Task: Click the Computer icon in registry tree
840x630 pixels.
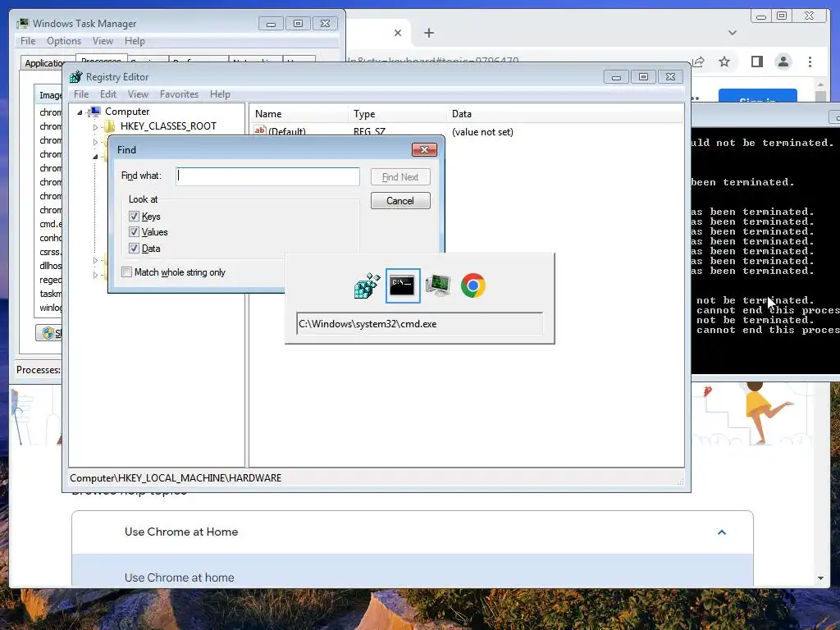Action: (x=94, y=112)
